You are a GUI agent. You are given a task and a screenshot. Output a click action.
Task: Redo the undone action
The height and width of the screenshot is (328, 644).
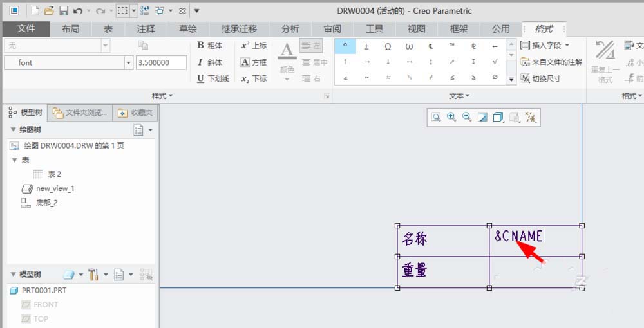pyautogui.click(x=100, y=11)
